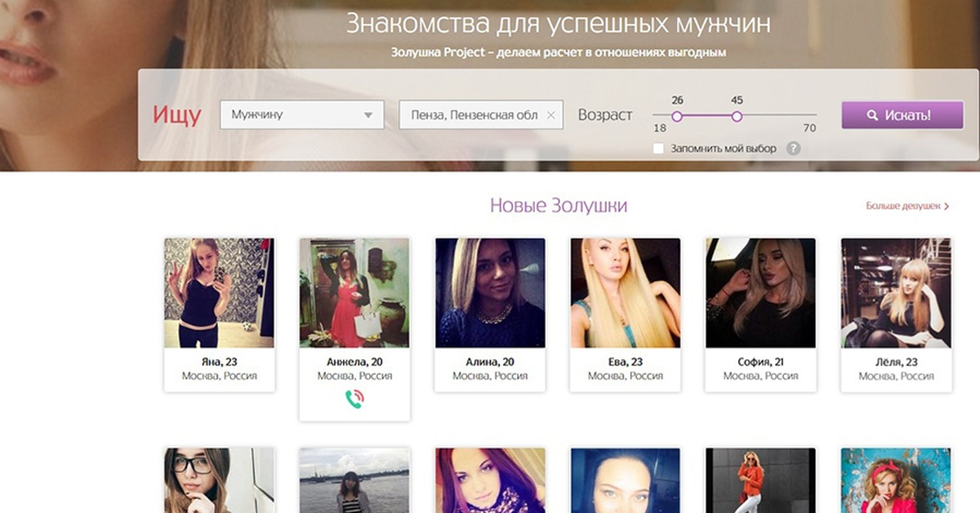Click the Москва, Россия text under София
980x513 pixels.
[760, 377]
